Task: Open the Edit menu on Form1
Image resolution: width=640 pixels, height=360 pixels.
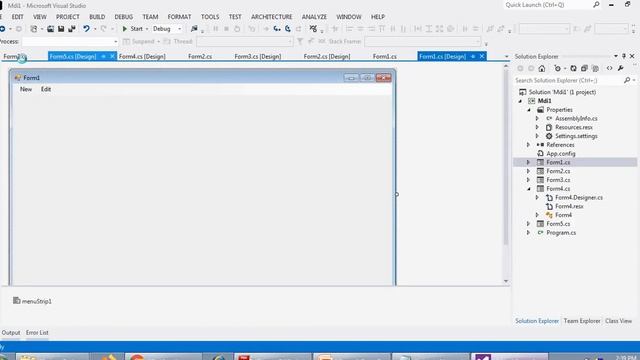Action: pyautogui.click(x=46, y=89)
